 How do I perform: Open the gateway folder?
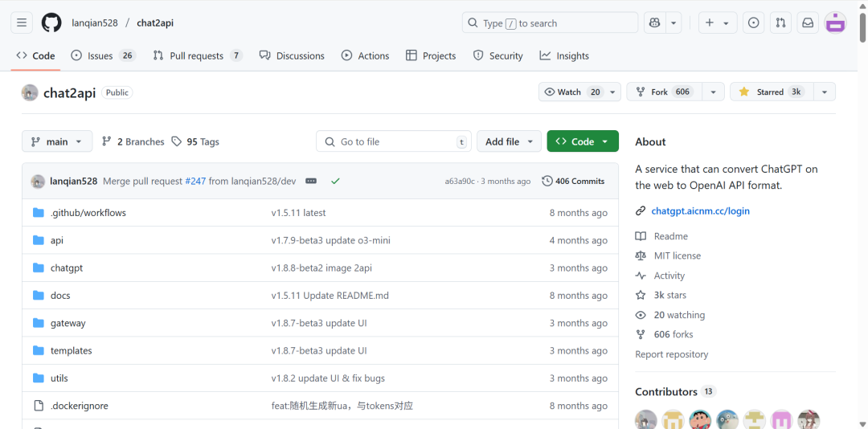coord(68,323)
